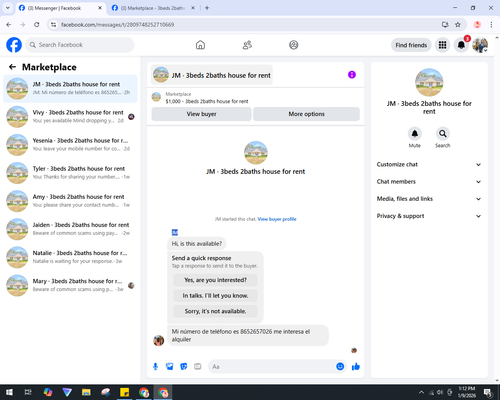The height and width of the screenshot is (400, 500).
Task: Expand Media, files and links section
Action: (429, 199)
